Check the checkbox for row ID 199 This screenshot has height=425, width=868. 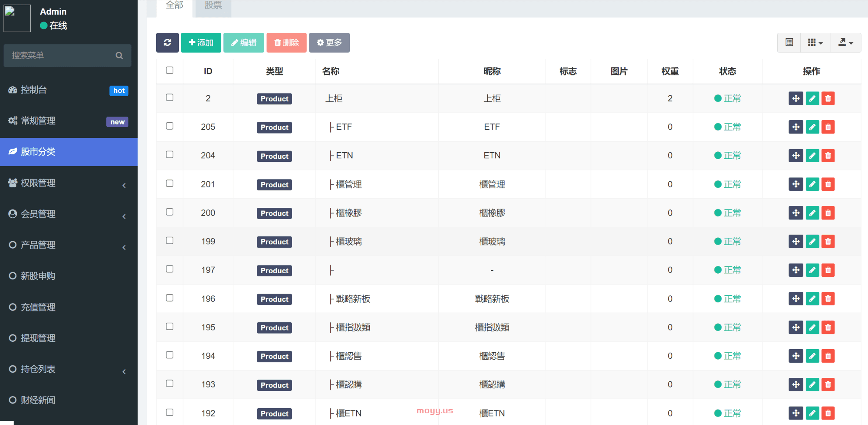click(169, 241)
